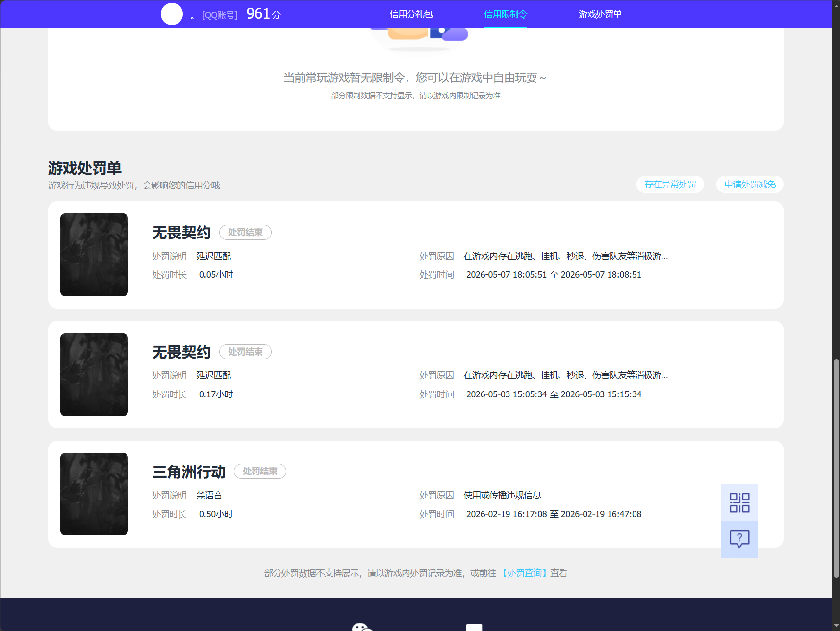Click the subtitle 游戏行为违规导致处罚
This screenshot has width=840, height=631.
(x=134, y=185)
